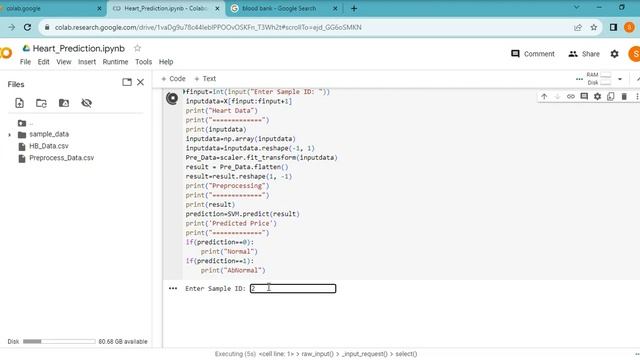Open the RAM and Disk resources dropdown
This screenshot has height=360, width=640.
click(620, 79)
